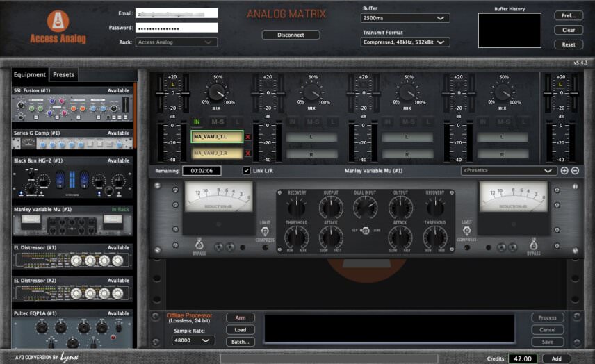Select the Pultec EQP1A (#1) equipment
The image size is (595, 364).
(72, 329)
